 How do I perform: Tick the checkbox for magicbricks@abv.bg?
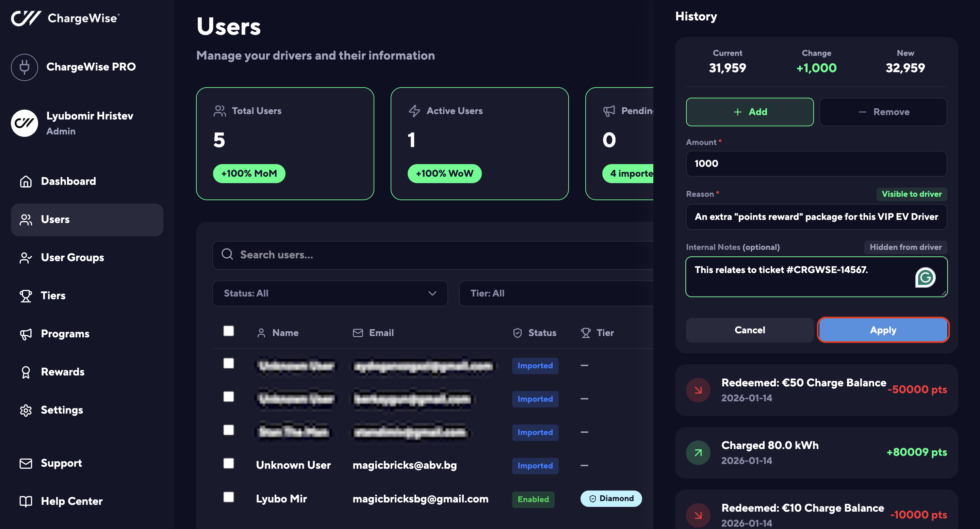[228, 463]
